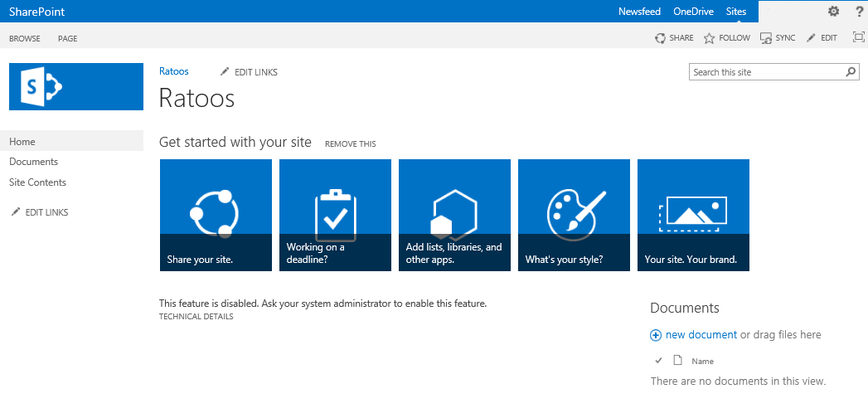This screenshot has height=413, width=868.
Task: Open Newsfeed in the top bar
Action: [x=639, y=11]
